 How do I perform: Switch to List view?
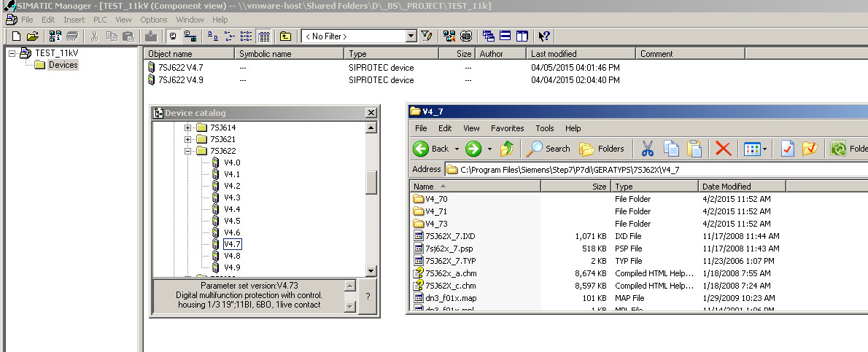(x=247, y=36)
